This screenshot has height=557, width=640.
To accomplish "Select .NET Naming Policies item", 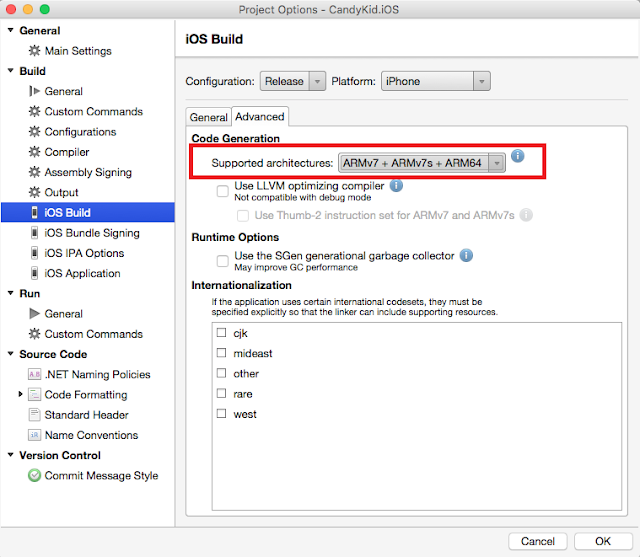I will 89,374.
